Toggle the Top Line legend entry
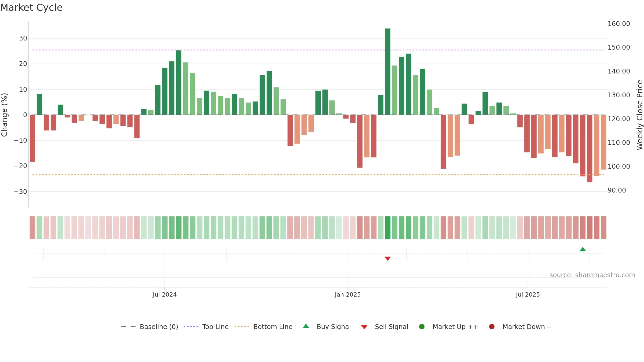644x362 pixels. point(206,327)
